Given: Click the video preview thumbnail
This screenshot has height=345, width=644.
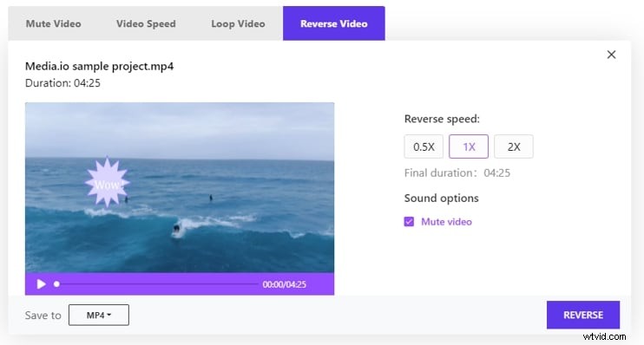Looking at the screenshot, I should 180,187.
